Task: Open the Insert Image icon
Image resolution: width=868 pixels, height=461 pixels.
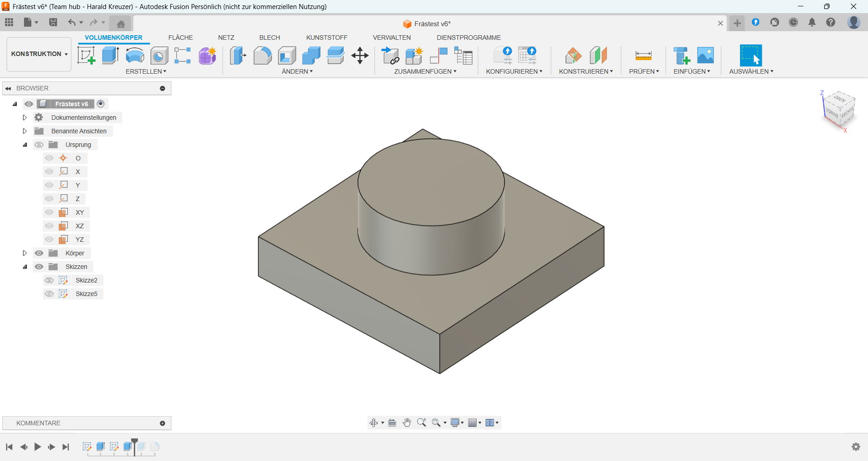Action: point(705,56)
